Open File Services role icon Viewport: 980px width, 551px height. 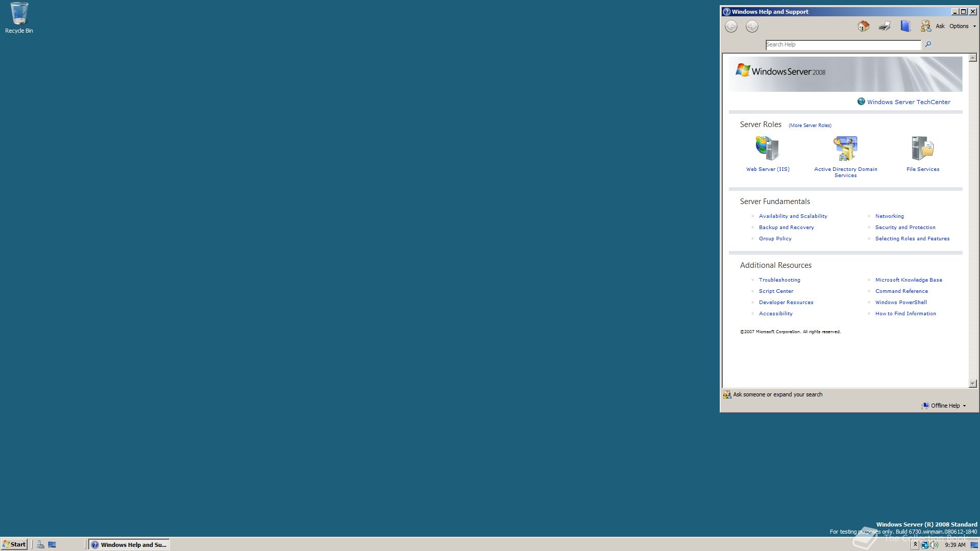tap(922, 148)
